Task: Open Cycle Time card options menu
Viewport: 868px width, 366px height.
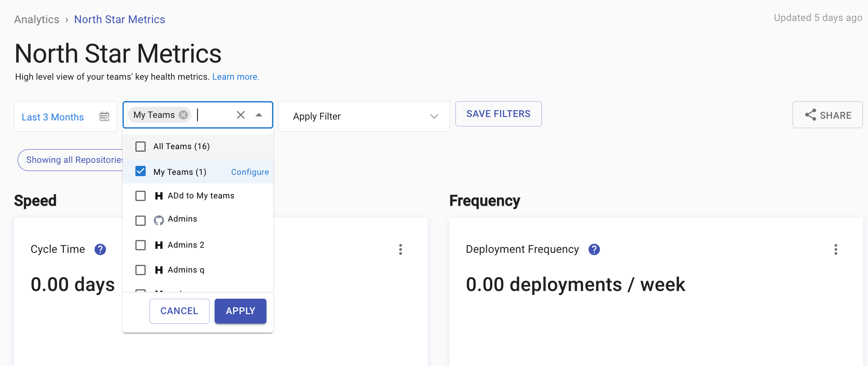Action: 401,249
